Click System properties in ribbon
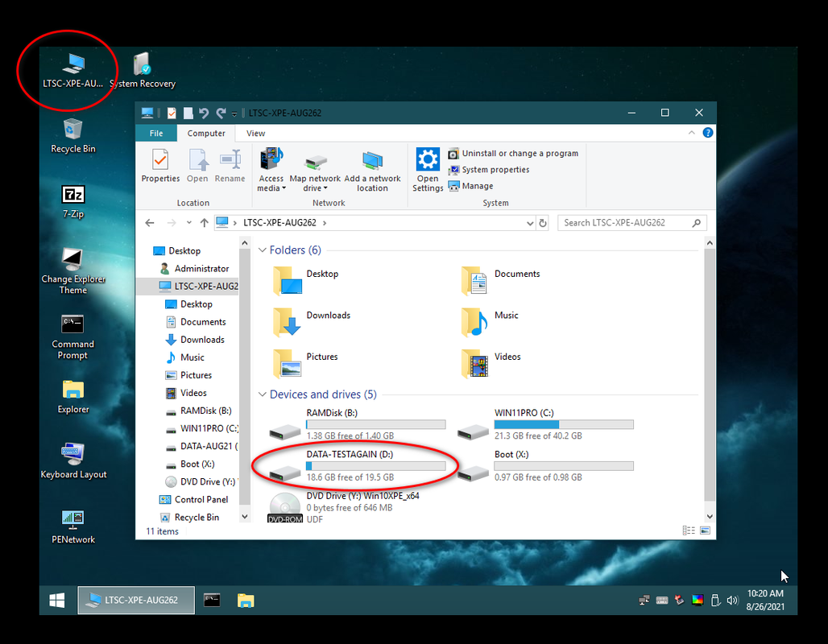 click(489, 169)
